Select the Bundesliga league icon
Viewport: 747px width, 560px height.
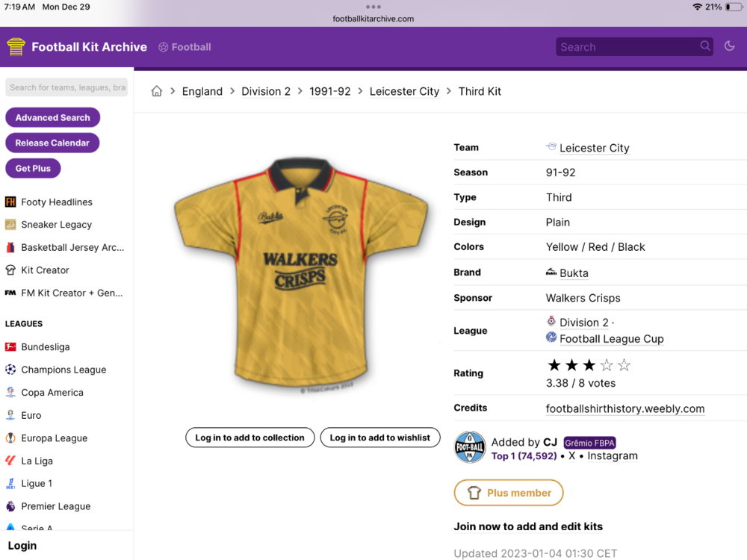tap(10, 346)
